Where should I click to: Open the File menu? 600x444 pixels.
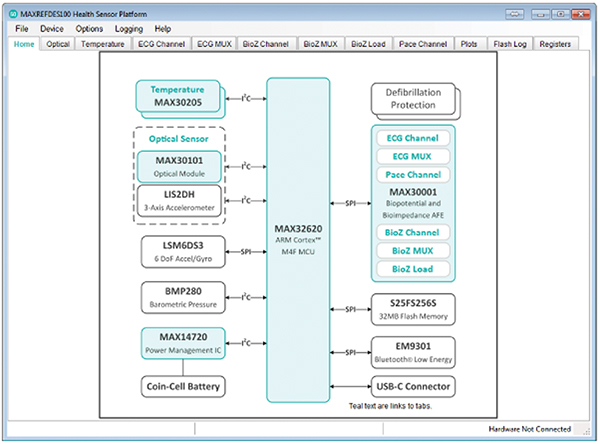[x=22, y=29]
